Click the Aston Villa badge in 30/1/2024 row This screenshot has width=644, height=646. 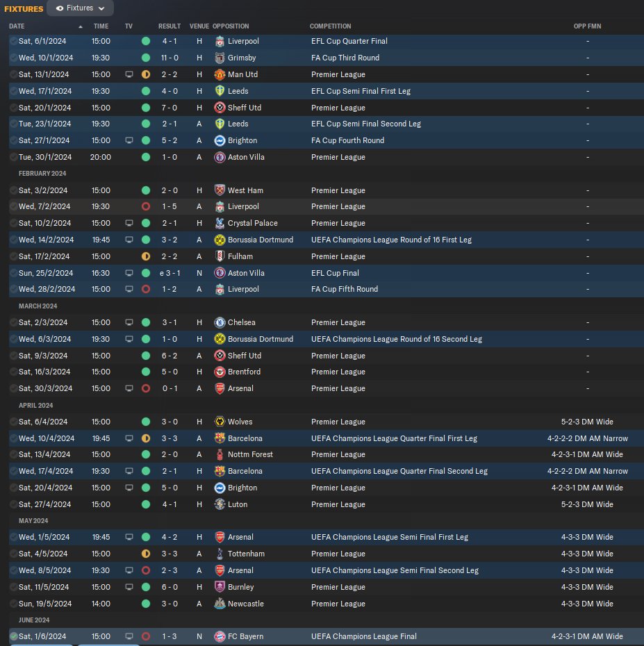(x=220, y=158)
